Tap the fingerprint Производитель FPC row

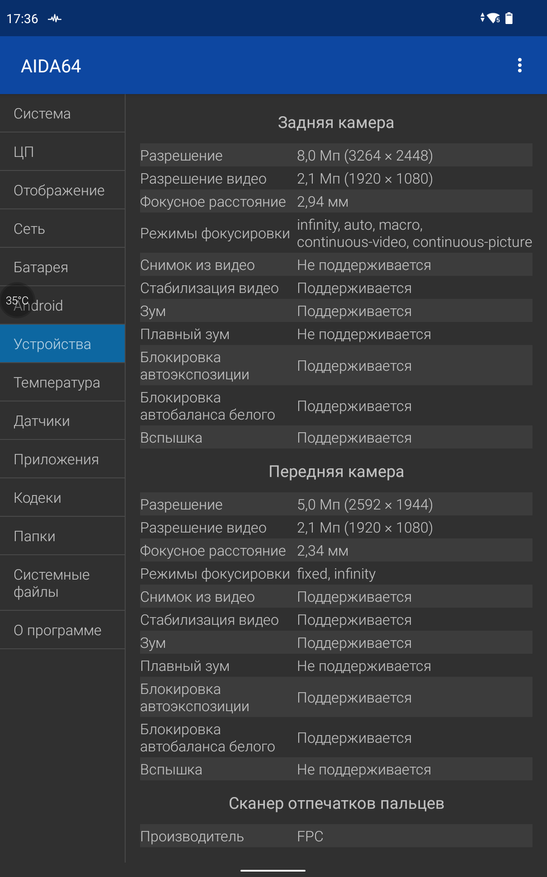[336, 836]
